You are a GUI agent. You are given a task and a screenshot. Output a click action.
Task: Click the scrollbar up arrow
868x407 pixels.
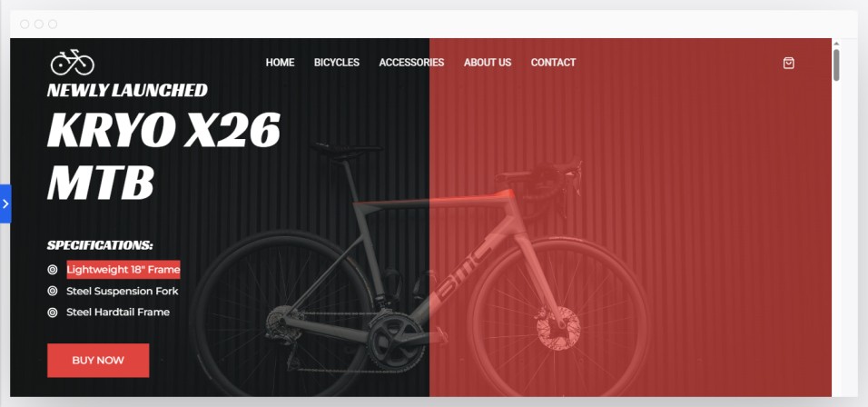[x=836, y=44]
